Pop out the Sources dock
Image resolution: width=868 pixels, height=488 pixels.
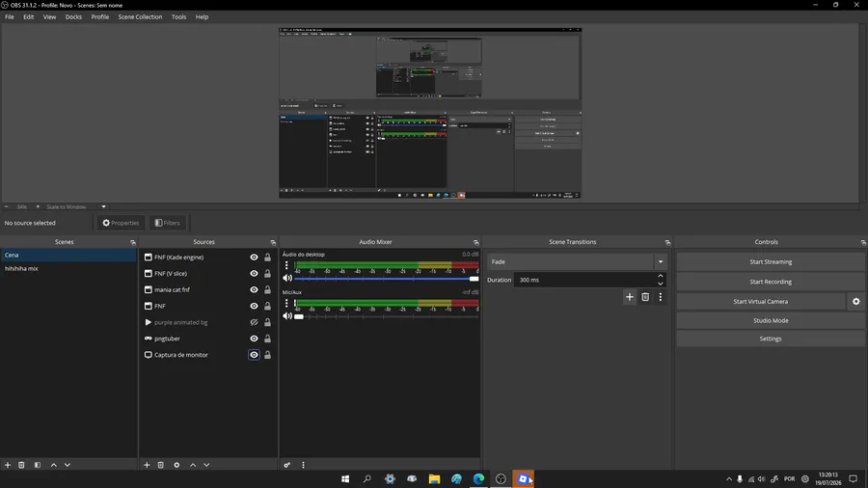273,242
